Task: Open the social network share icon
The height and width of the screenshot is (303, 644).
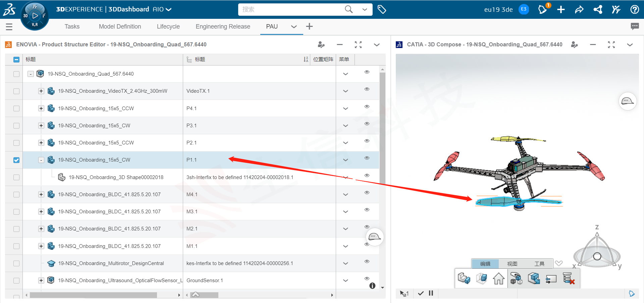Action: click(598, 9)
